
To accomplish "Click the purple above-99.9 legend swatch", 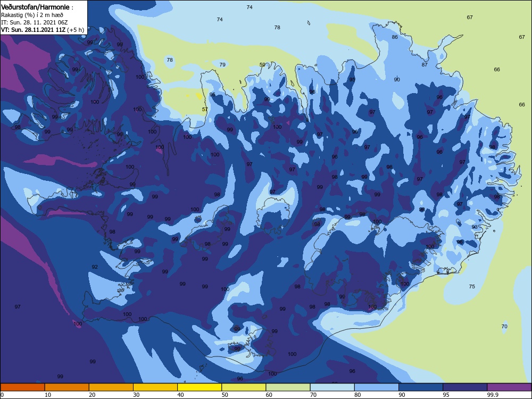I will pos(509,387).
